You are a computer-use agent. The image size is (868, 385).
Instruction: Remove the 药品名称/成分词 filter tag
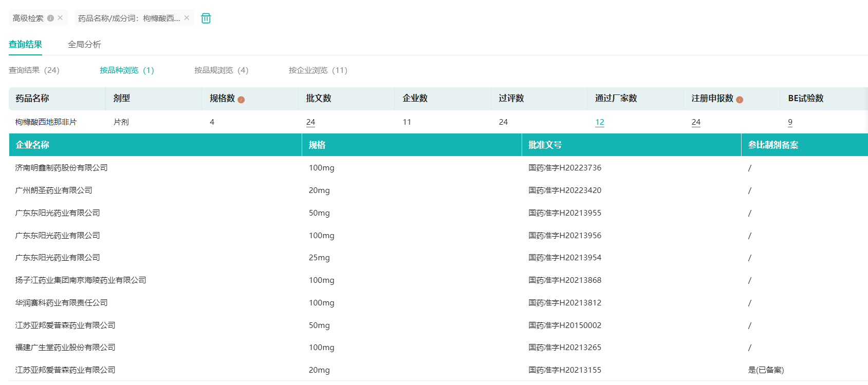(x=187, y=17)
